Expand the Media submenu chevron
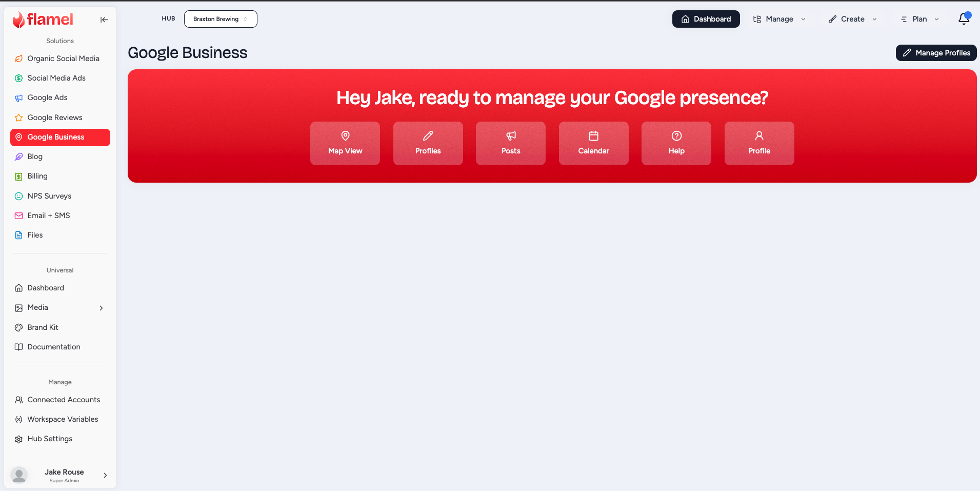Viewport: 980px width, 491px height. click(x=101, y=308)
